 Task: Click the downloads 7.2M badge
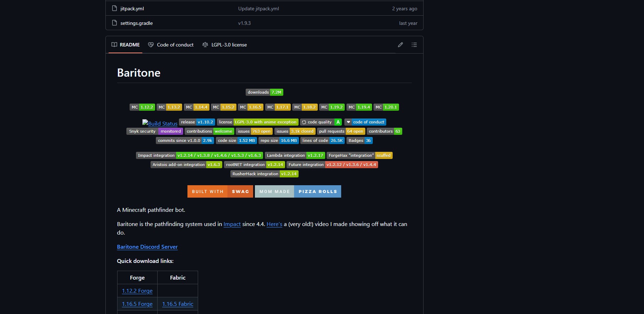[x=264, y=92]
